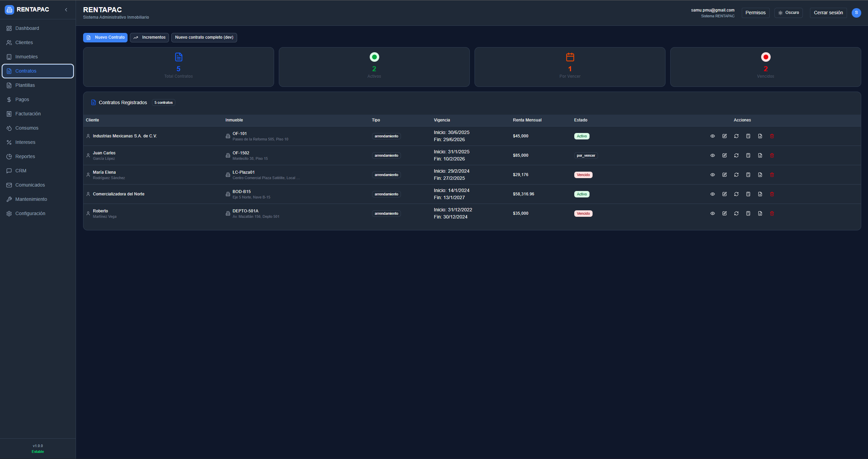Click the Permisos button in the header
Screen dimensions: 868x459
click(755, 13)
